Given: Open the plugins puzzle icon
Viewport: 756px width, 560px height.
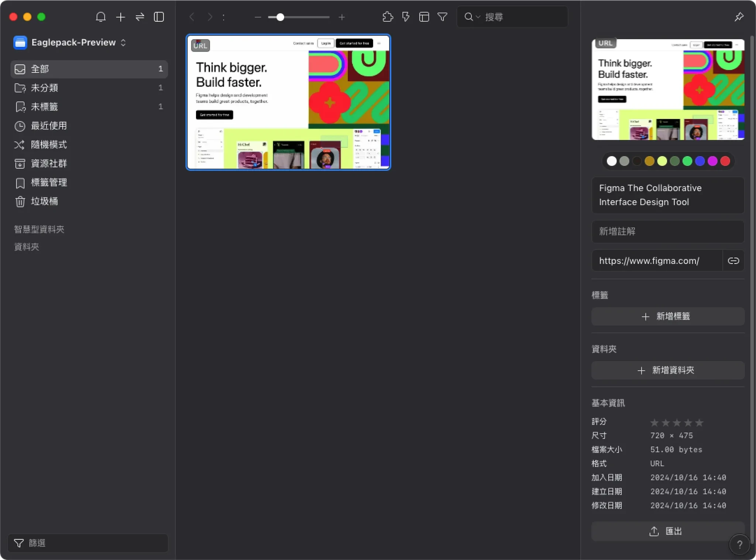Looking at the screenshot, I should pyautogui.click(x=388, y=17).
